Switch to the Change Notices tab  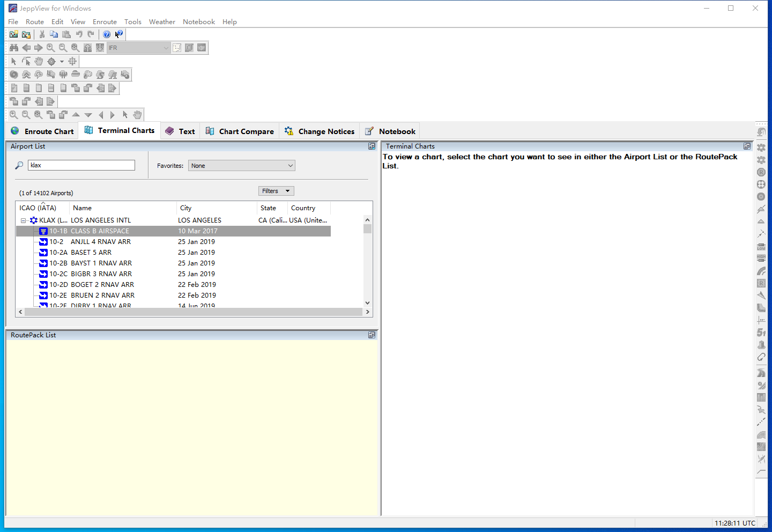[320, 131]
